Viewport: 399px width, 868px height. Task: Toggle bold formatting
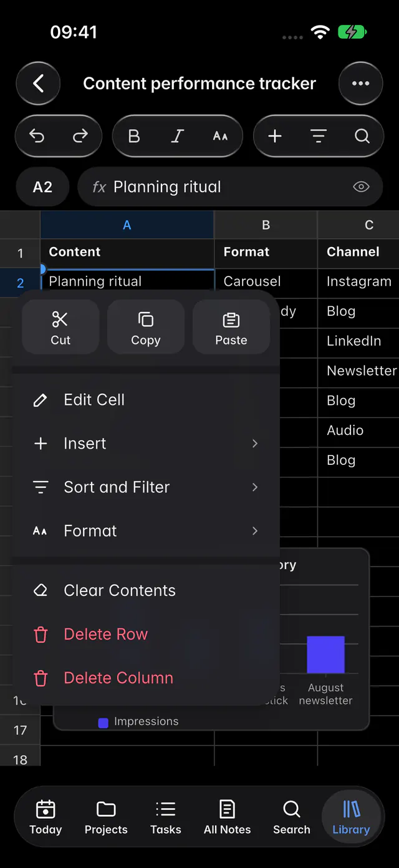click(x=134, y=136)
